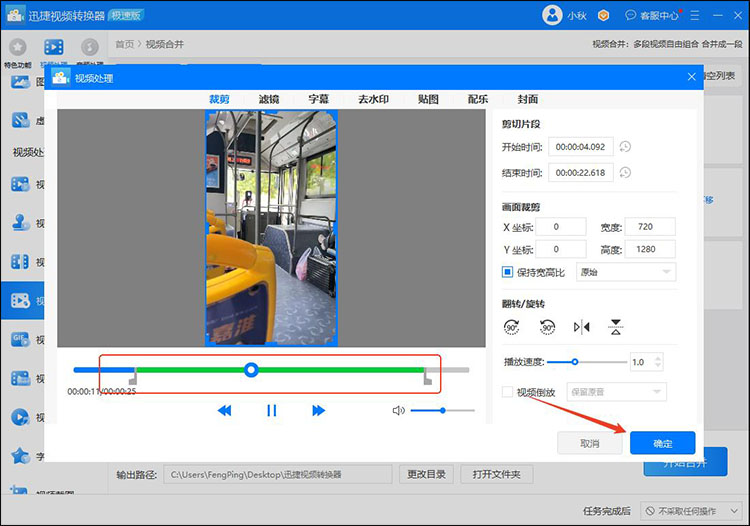Screen dimensions: 750x526
Task: Rotate video 90 degrees counterclockwise
Action: click(547, 327)
